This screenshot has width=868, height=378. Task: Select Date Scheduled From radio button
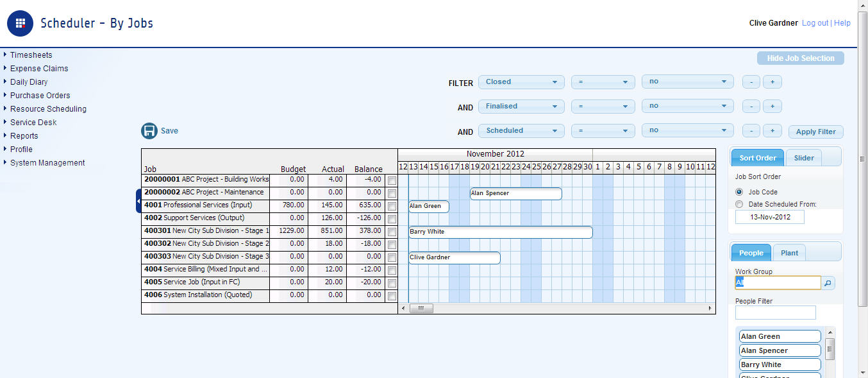[x=739, y=204]
